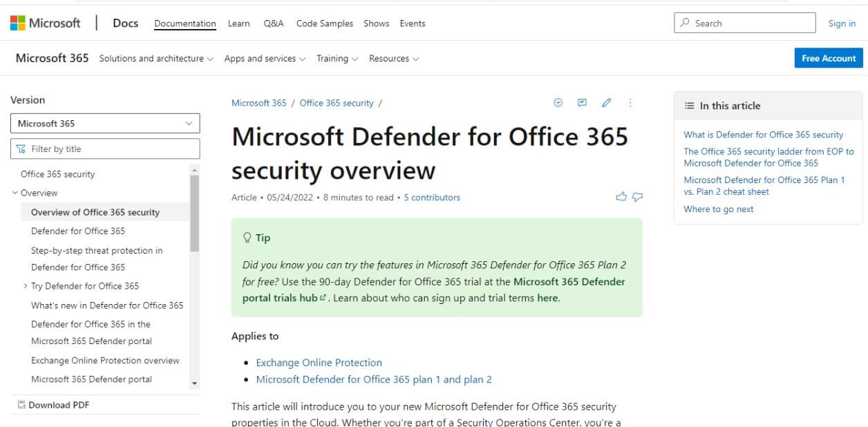The image size is (868, 427).
Task: Open the Code Samples tab
Action: tap(325, 23)
